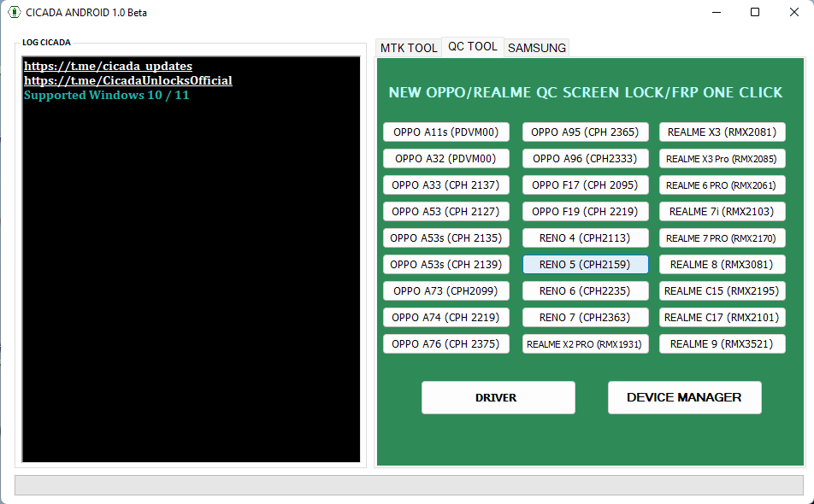Choose OPPO A76 (CPH 2375)
This screenshot has height=504, width=814.
pyautogui.click(x=445, y=344)
